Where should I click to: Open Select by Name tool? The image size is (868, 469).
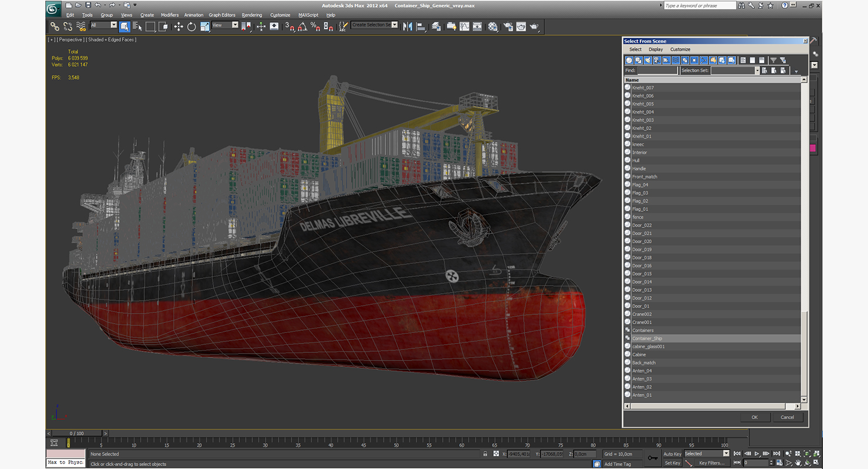(x=137, y=26)
